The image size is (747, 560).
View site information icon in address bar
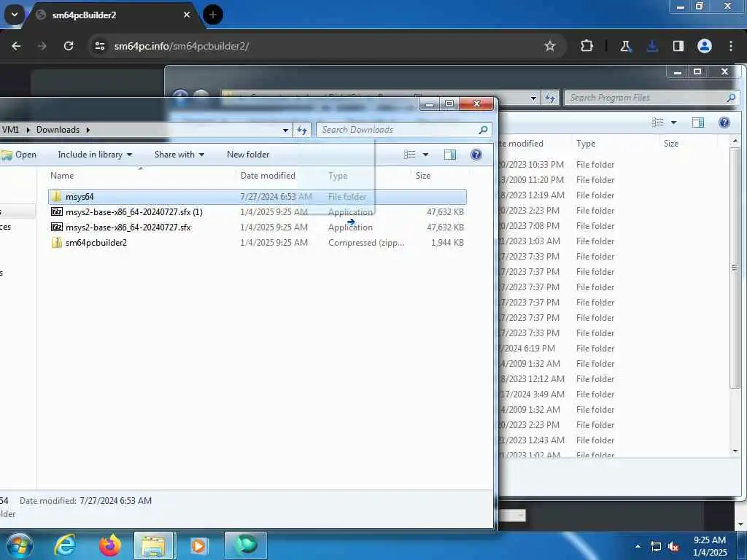(99, 46)
